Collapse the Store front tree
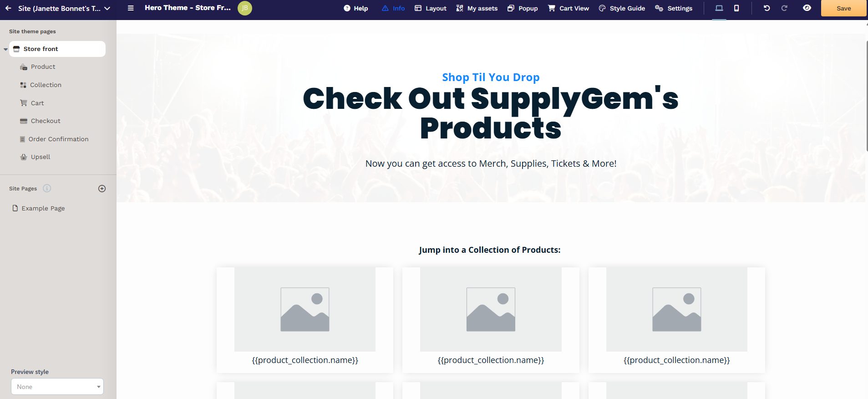The width and height of the screenshot is (868, 399). pyautogui.click(x=5, y=49)
